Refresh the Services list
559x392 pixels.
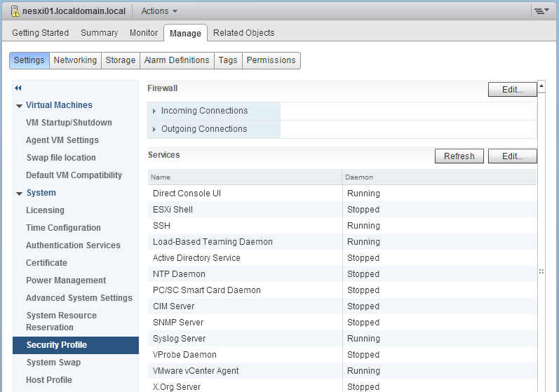click(x=459, y=156)
